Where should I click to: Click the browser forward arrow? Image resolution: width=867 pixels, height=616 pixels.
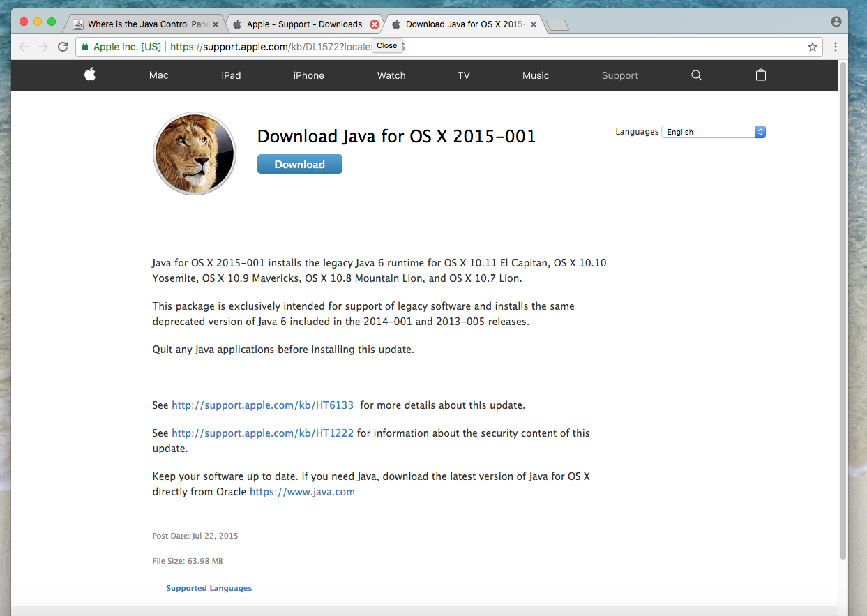(43, 47)
